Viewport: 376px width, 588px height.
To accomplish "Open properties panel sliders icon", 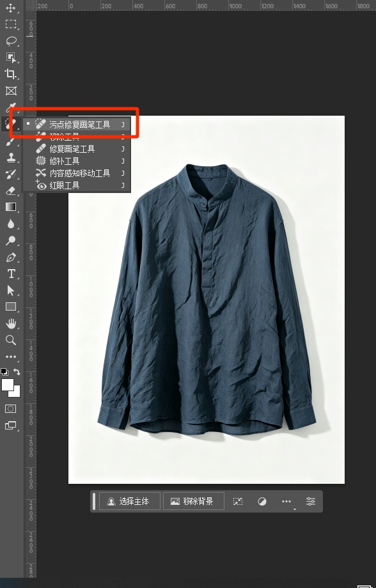I will pyautogui.click(x=311, y=501).
